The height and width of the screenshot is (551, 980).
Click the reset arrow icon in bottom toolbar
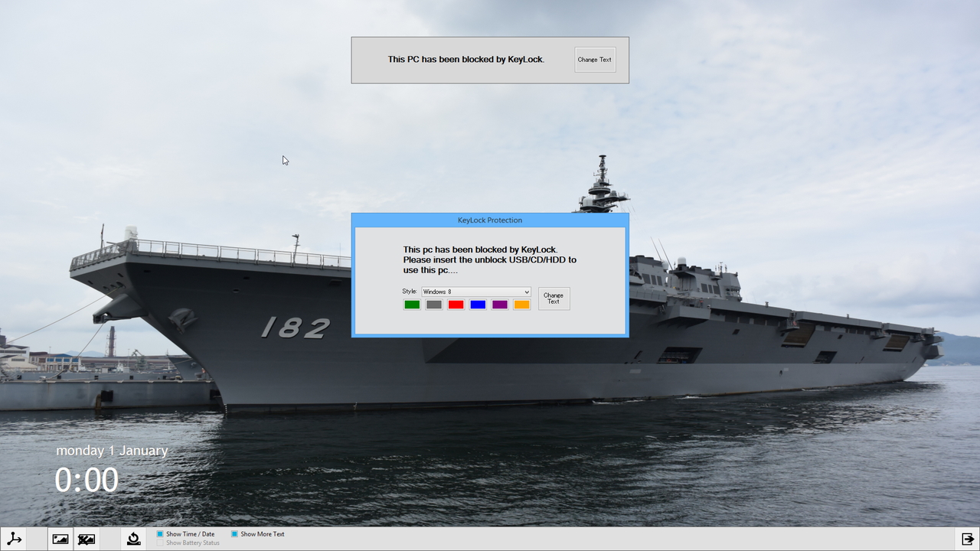[133, 539]
